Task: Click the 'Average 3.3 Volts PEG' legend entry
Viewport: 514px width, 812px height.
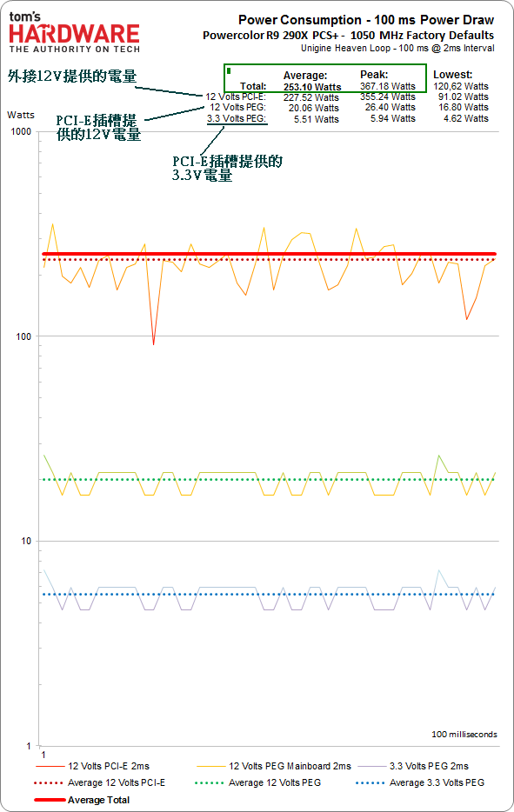Action: coord(420,782)
